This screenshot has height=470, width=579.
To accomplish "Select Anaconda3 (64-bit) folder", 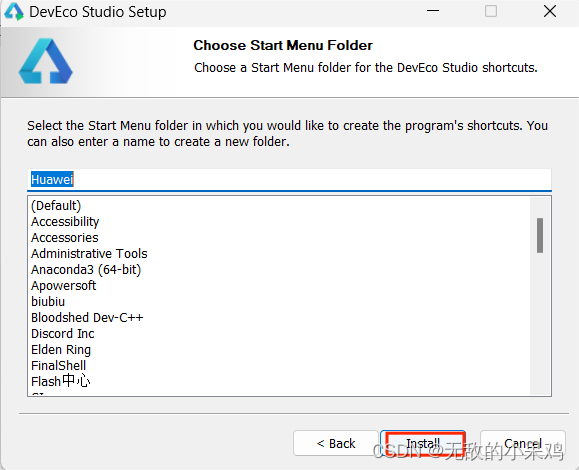I will pyautogui.click(x=86, y=270).
